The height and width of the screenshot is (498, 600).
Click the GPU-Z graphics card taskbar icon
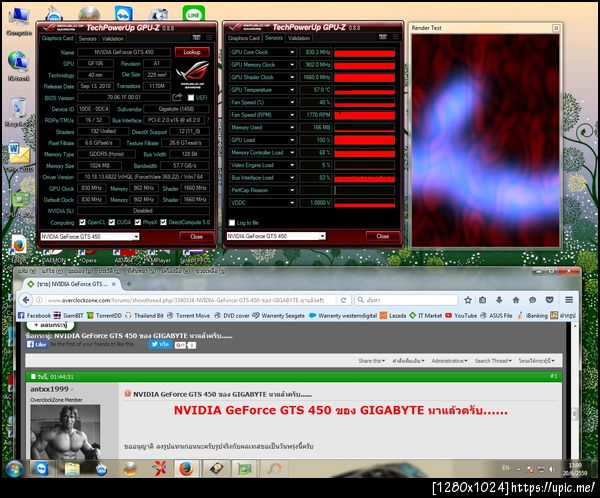(x=245, y=469)
